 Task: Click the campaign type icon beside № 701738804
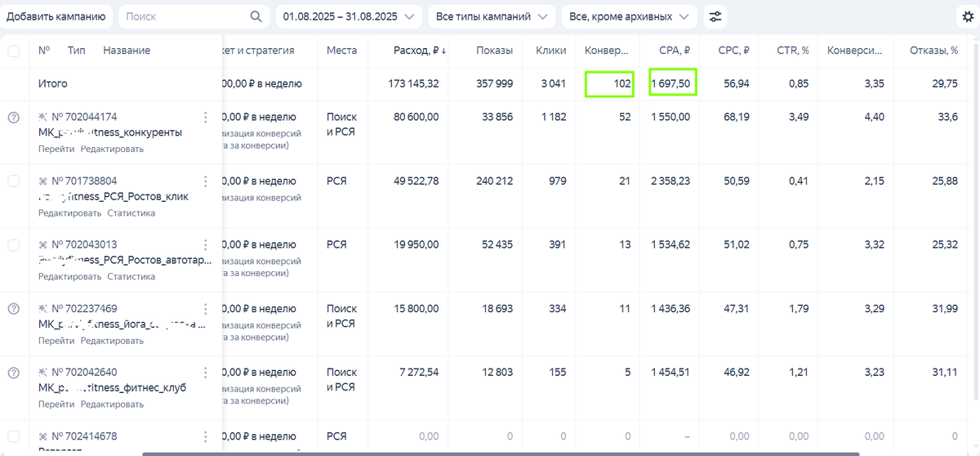pyautogui.click(x=42, y=181)
